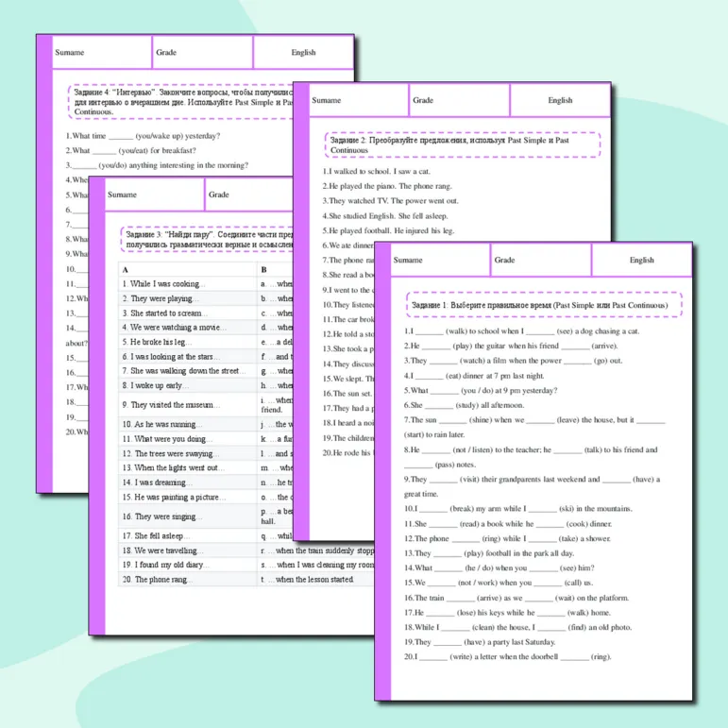
Task: Click sentence 4 'I (eat) dinner at 7 pm last night'
Action: pos(474,376)
